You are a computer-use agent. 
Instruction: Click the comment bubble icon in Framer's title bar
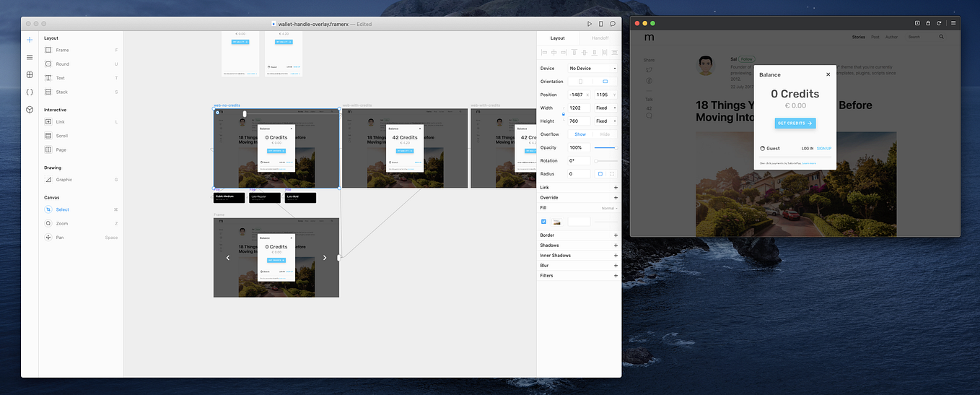[613, 24]
